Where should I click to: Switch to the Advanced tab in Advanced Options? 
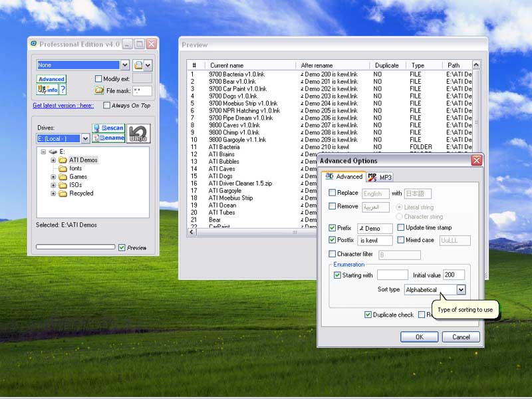pyautogui.click(x=344, y=176)
